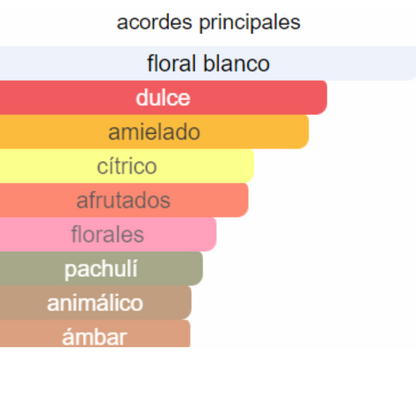Click the rounded end of dulce bar

(x=320, y=97)
